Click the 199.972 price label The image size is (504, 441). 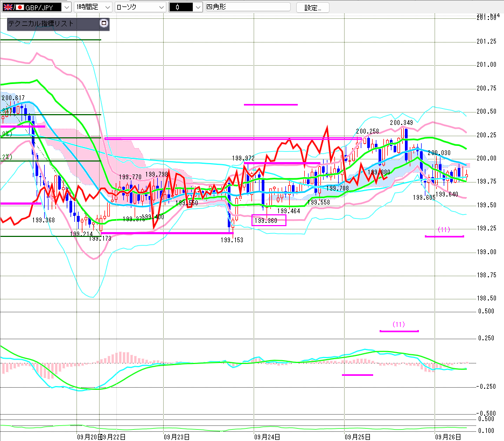pos(243,158)
